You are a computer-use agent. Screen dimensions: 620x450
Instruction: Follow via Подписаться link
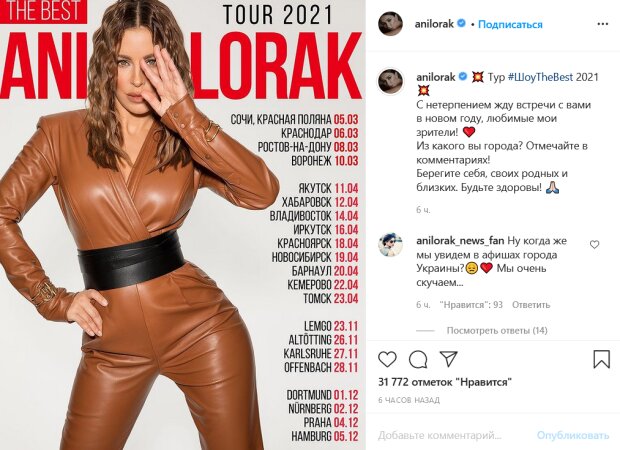pos(510,25)
